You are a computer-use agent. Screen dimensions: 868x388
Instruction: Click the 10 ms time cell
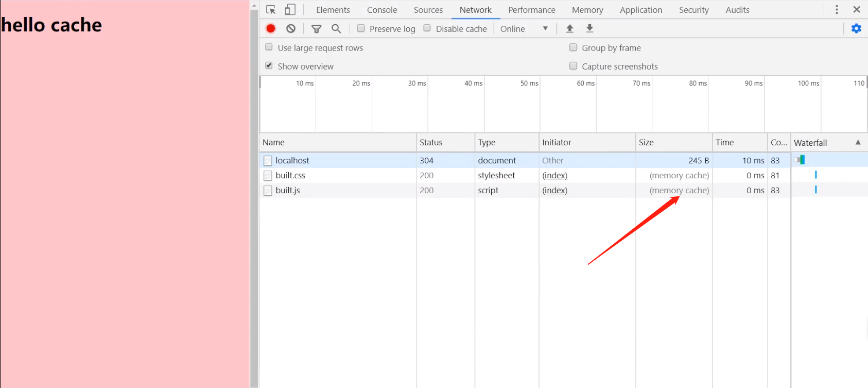740,161
